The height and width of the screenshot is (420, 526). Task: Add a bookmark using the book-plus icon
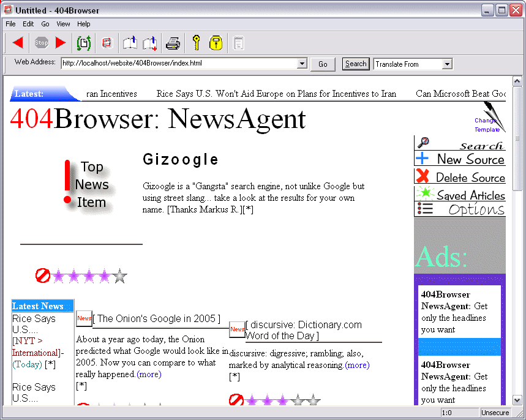click(150, 43)
